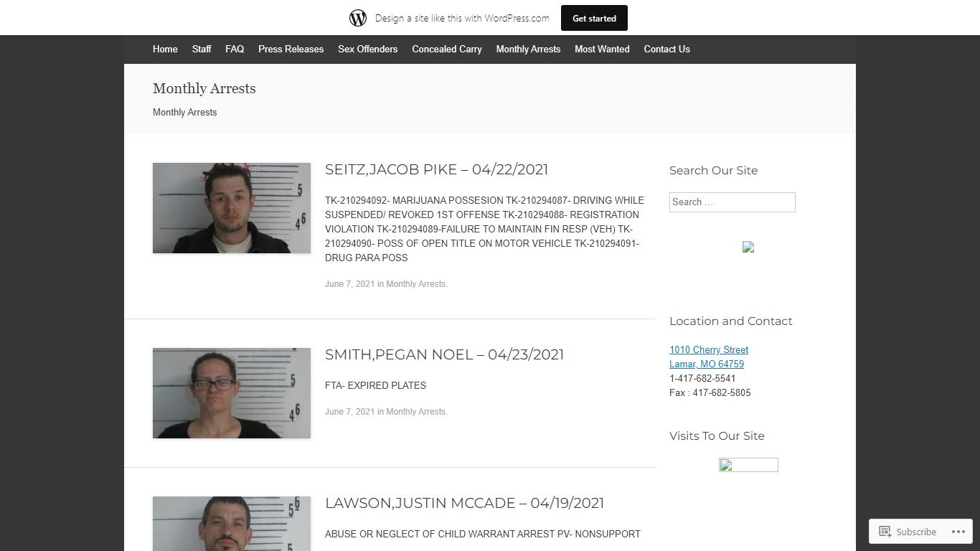Click the WordPress logo icon
This screenshot has width=980, height=551.
pyautogui.click(x=358, y=18)
